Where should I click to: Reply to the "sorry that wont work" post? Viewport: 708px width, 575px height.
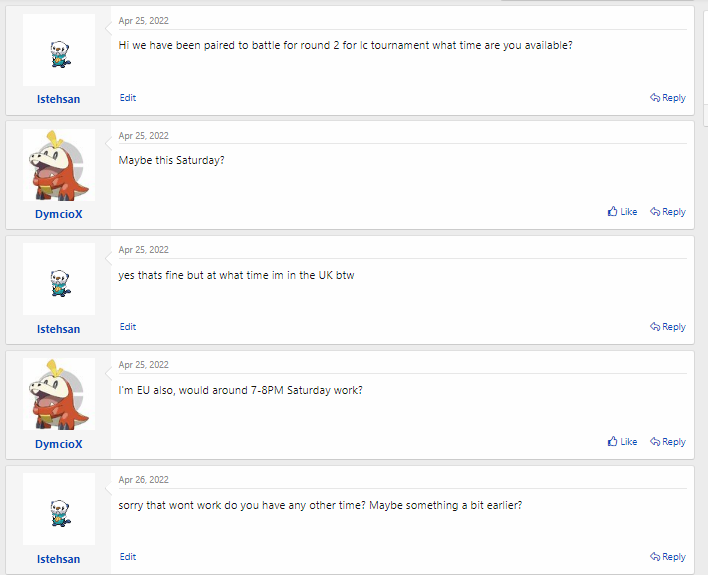(667, 557)
